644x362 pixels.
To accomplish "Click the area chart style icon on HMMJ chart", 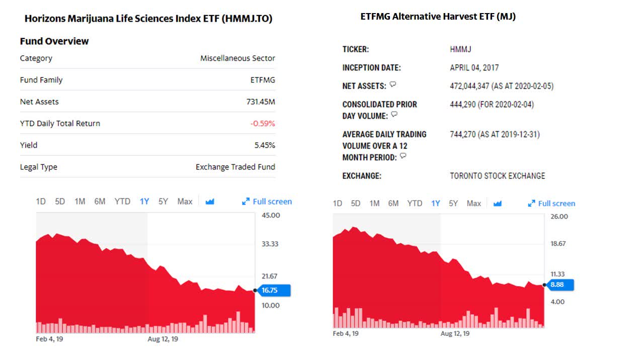I will [209, 201].
